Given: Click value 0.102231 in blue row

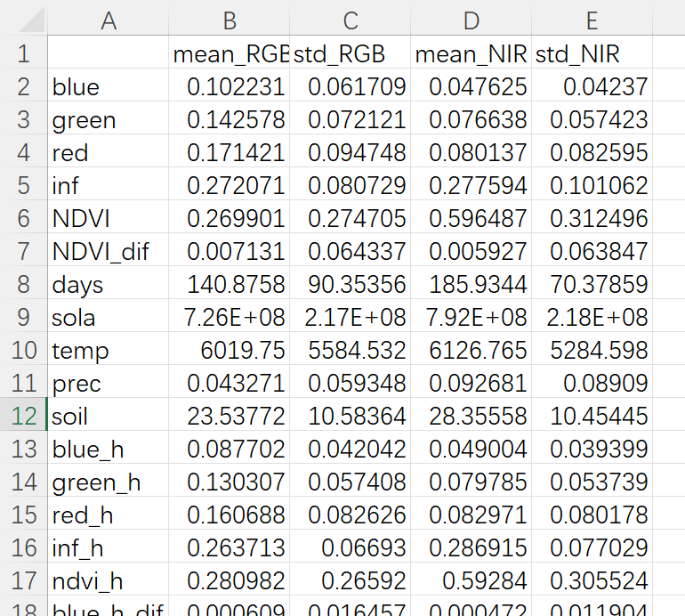Looking at the screenshot, I should (x=229, y=86).
